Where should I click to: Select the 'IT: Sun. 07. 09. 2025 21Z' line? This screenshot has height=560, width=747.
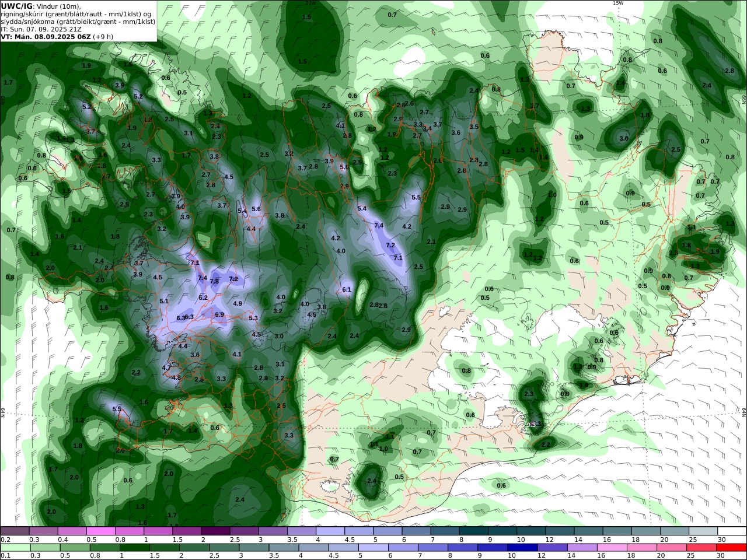tap(41, 29)
